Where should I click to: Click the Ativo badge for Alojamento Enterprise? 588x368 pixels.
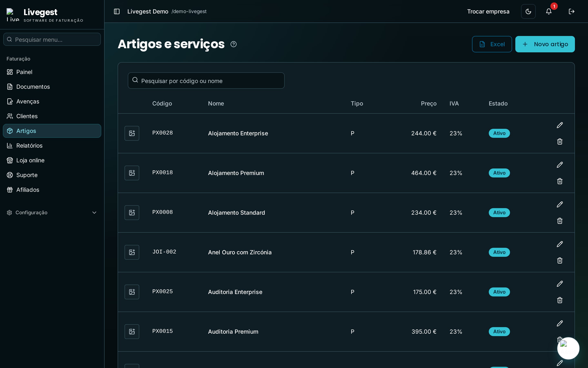pos(499,133)
